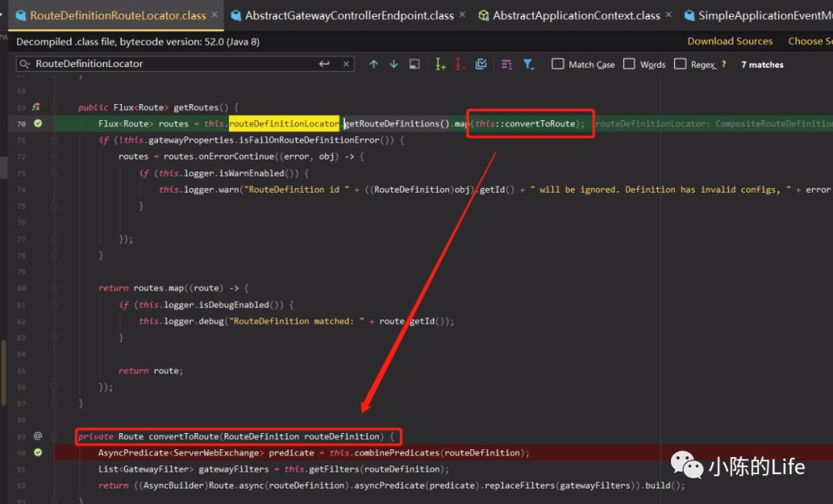The height and width of the screenshot is (504, 833).
Task: Collapse getRoutes method at line 69
Action: pyautogui.click(x=54, y=108)
